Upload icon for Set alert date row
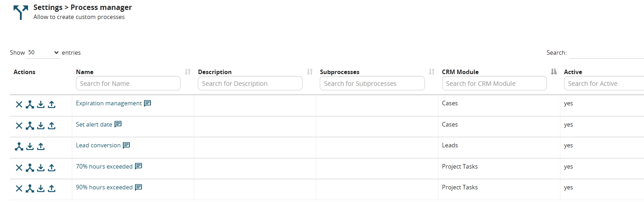Viewport: 644px width, 202px height. tap(51, 126)
